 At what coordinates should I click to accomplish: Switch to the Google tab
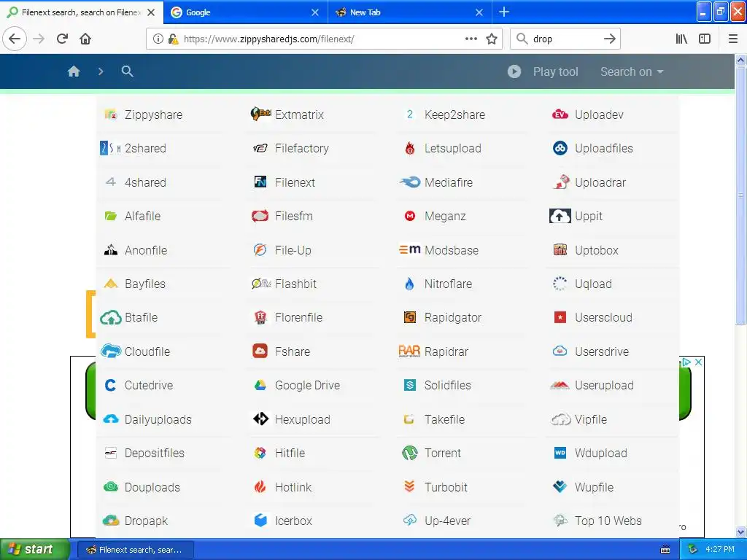click(245, 12)
